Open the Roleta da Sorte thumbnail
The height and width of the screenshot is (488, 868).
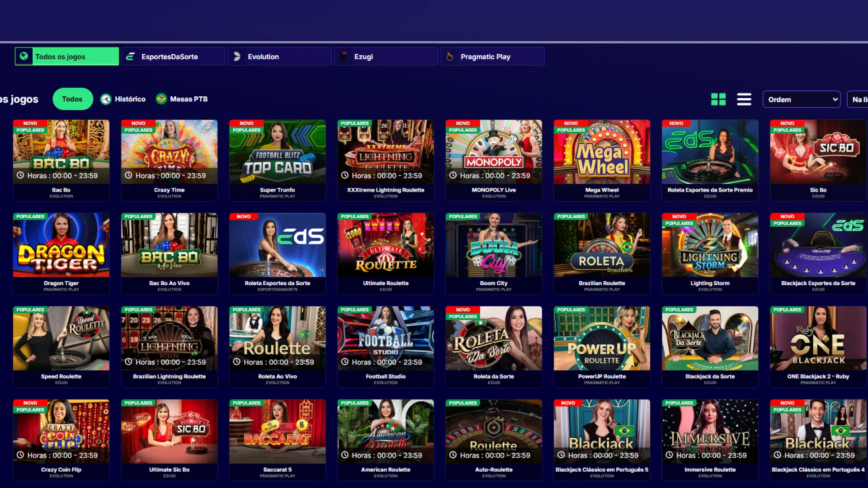(494, 338)
